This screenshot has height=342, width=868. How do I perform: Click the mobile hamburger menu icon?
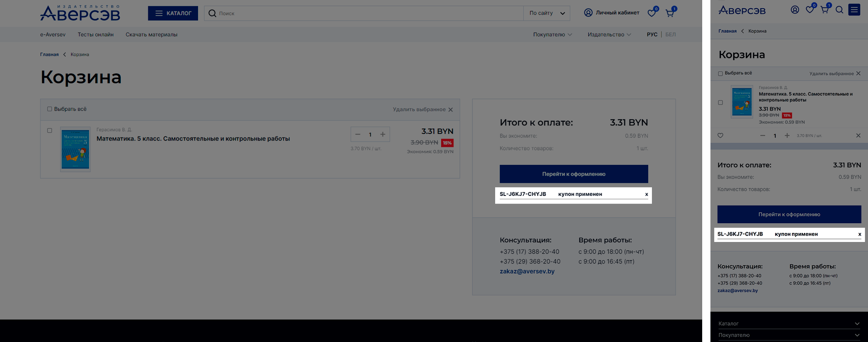click(854, 10)
